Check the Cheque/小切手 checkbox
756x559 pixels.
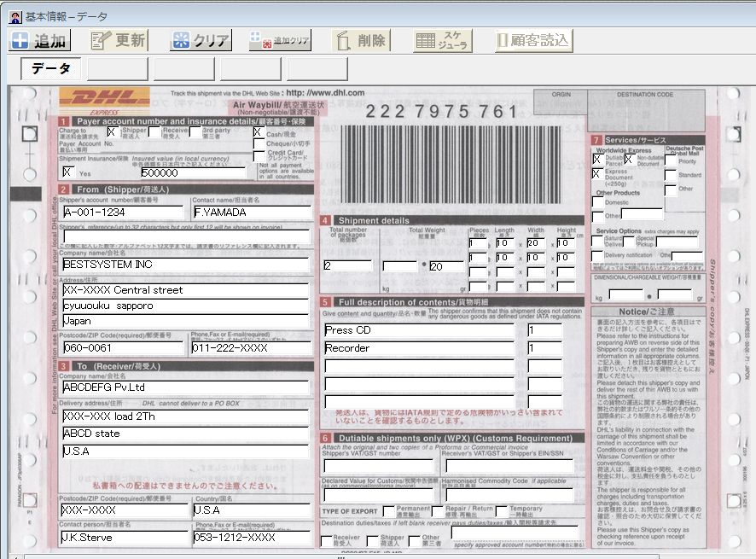259,144
